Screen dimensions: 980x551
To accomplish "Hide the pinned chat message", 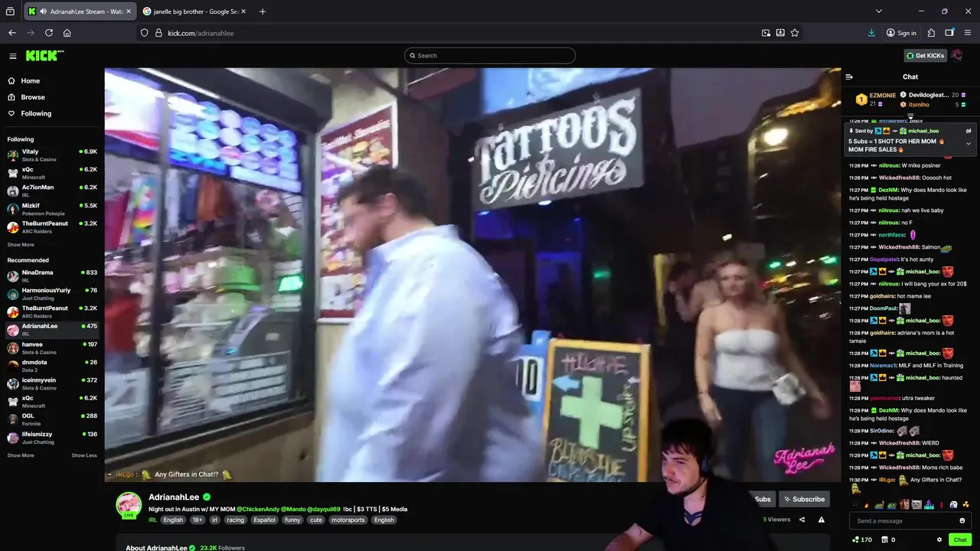I will [969, 131].
